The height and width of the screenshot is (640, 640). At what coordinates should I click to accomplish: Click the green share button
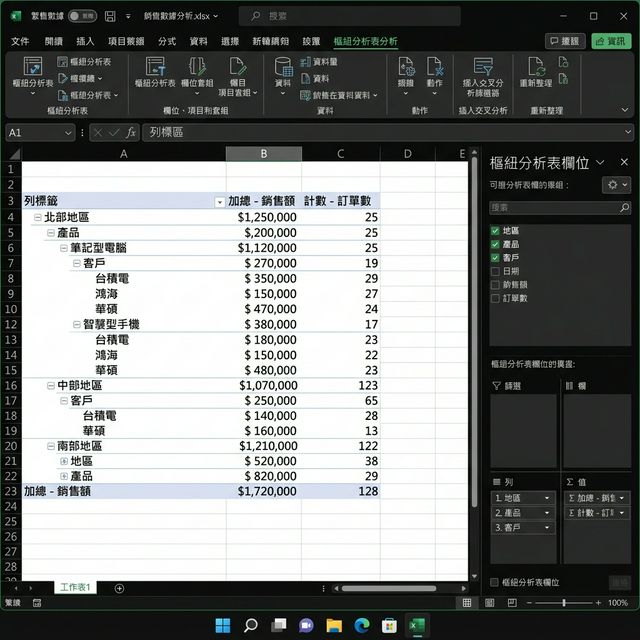click(x=611, y=41)
